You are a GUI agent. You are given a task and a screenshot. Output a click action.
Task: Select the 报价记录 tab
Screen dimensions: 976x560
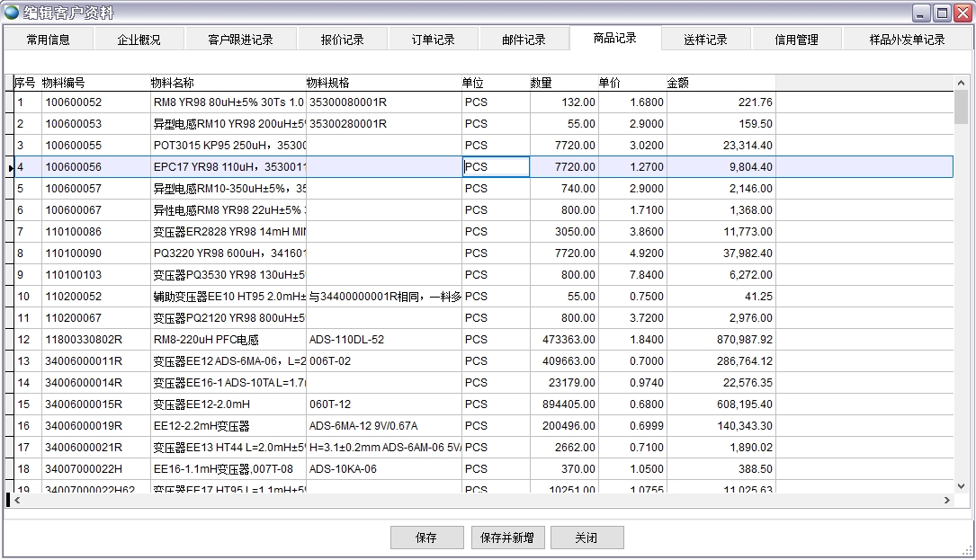pyautogui.click(x=343, y=40)
